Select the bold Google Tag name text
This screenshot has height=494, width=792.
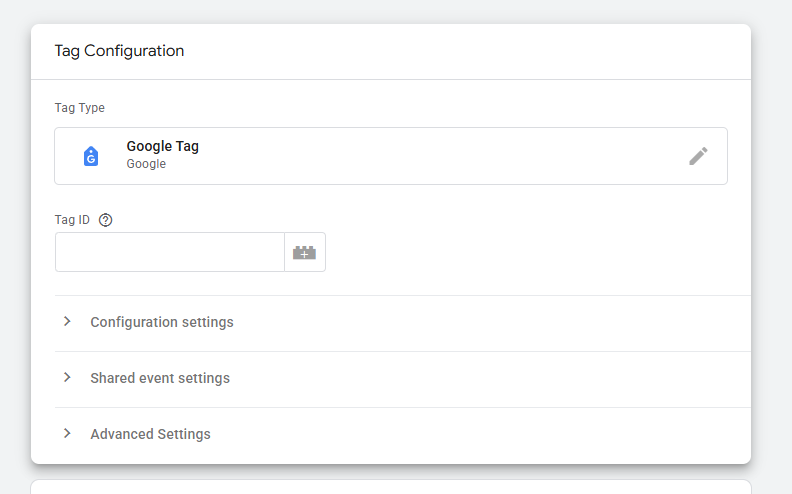[x=162, y=146]
